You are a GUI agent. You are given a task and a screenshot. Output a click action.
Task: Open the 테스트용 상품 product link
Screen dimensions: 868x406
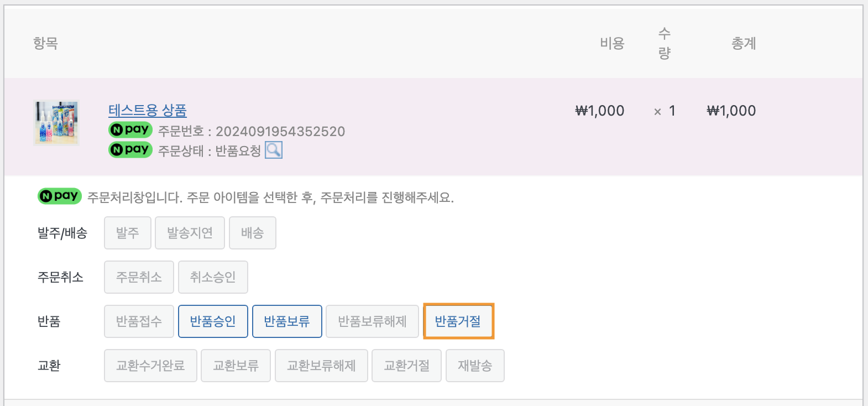tap(148, 110)
